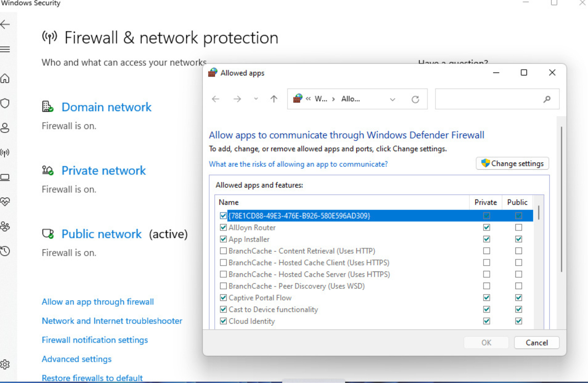The image size is (588, 383).
Task: Open the Family options sidebar icon
Action: (5, 226)
